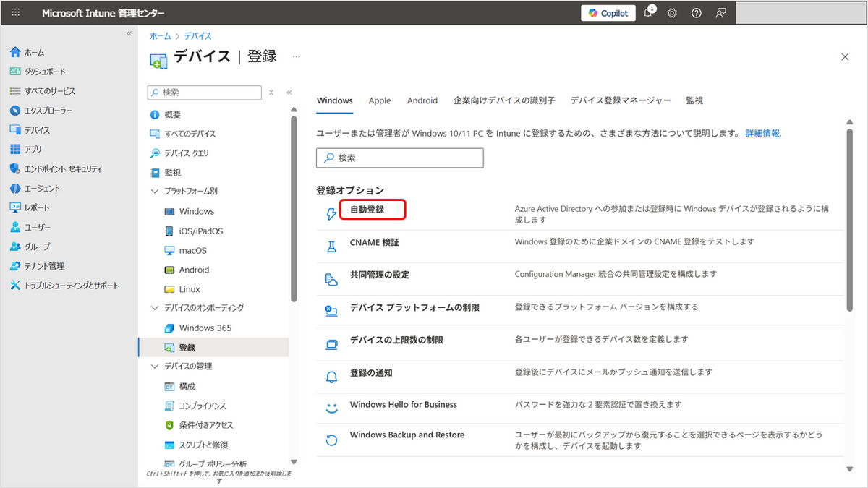Switch to the Android tab
The width and height of the screenshot is (868, 488).
pos(422,101)
